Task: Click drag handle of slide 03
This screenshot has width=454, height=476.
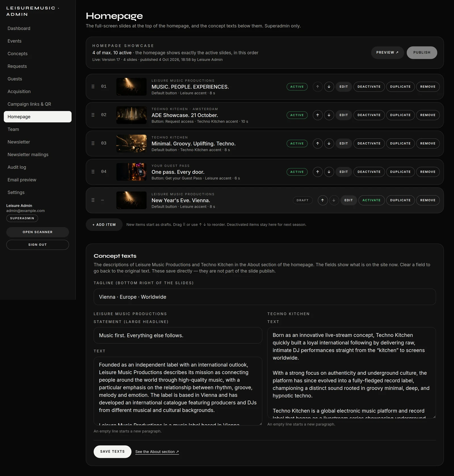Action: (x=93, y=143)
